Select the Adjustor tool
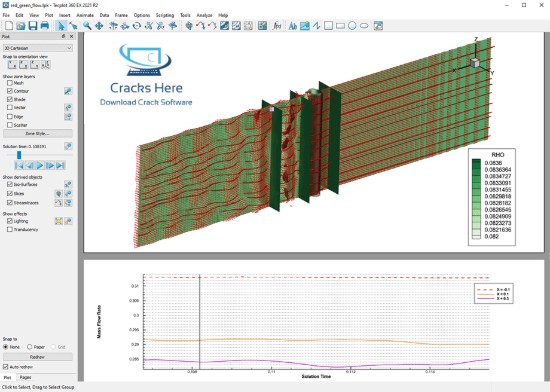550x392 pixels. coord(73,26)
